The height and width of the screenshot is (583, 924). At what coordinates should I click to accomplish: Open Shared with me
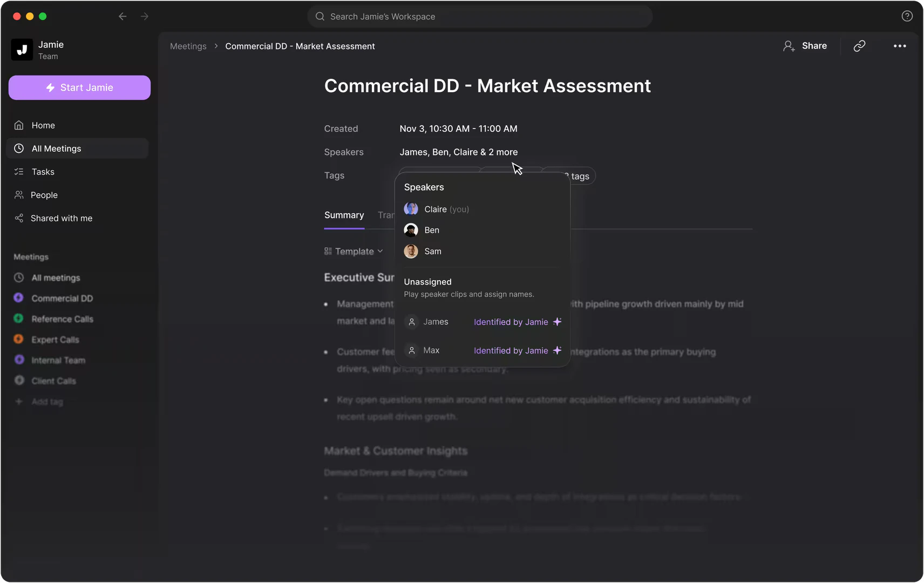(x=60, y=218)
